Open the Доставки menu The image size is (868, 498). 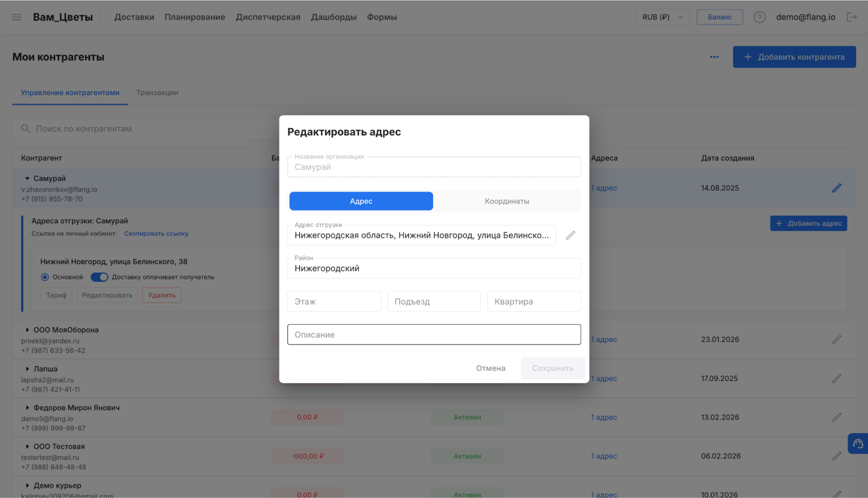coord(134,17)
